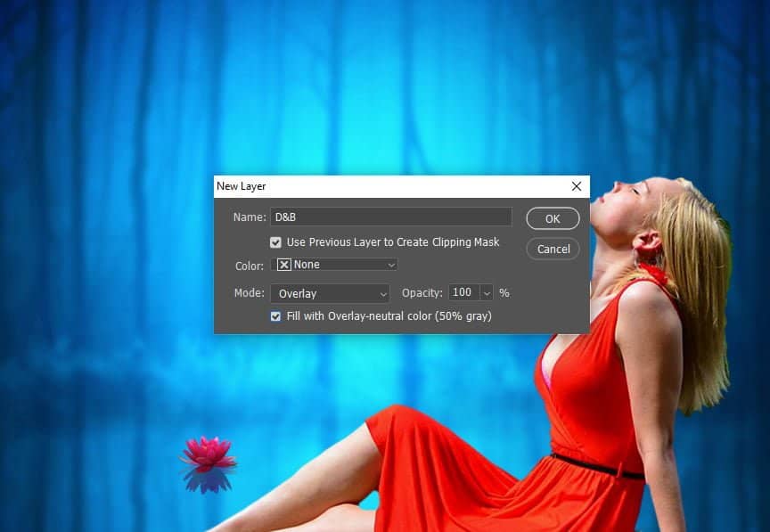Click the 'Name:' label in the dialog
This screenshot has width=770, height=532.
point(250,217)
